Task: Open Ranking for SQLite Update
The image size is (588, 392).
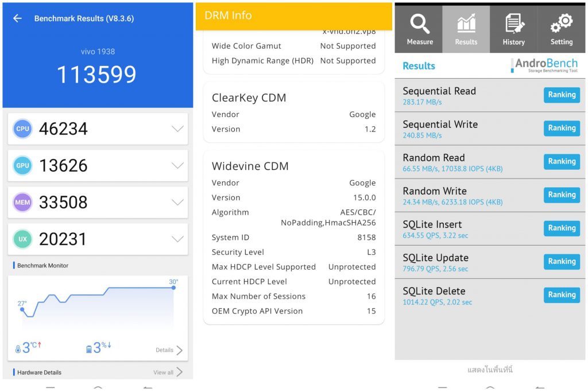Action: (562, 262)
